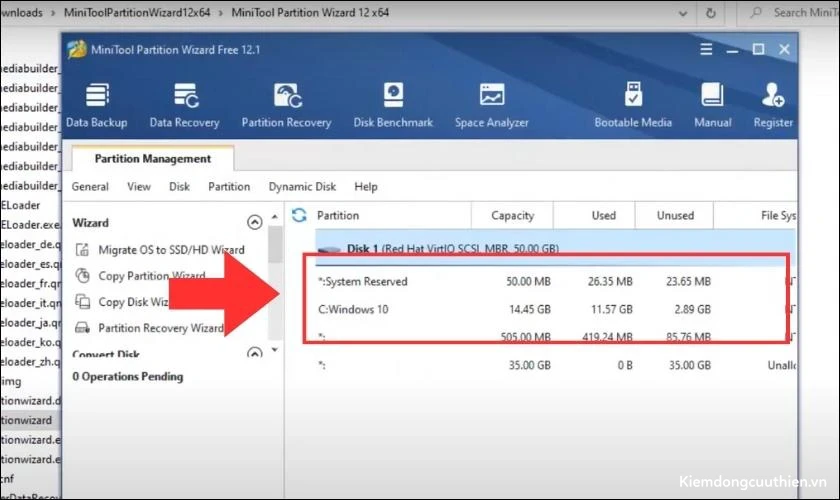Screen dimensions: 840x500
Task: Click MiniToolPartitionWizard12x64 in Explorer breadcrumb
Action: 137,12
